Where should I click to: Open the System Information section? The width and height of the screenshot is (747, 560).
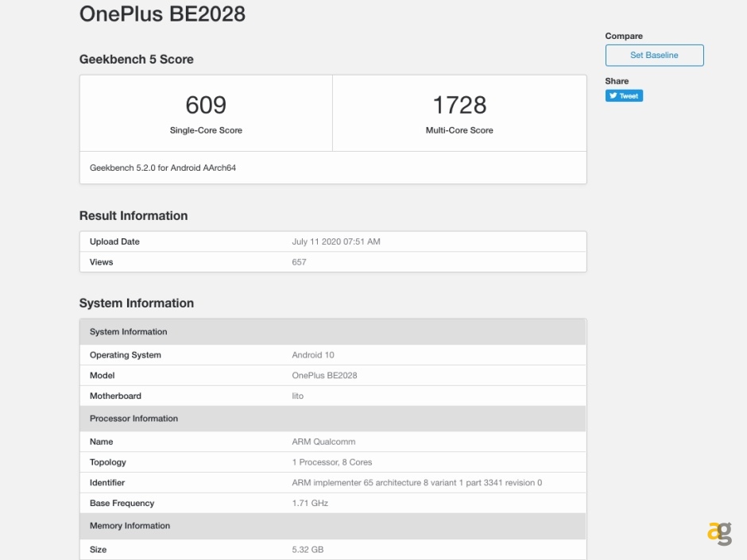[x=136, y=303]
